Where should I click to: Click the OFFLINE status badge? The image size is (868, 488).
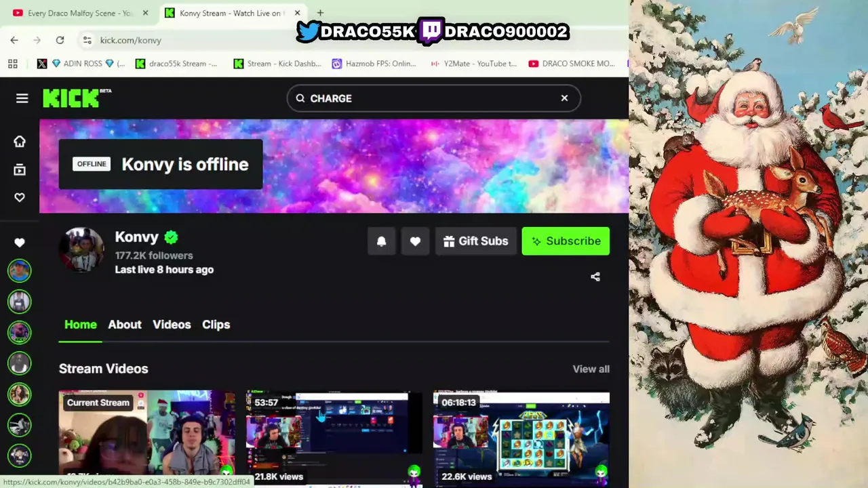click(x=92, y=164)
